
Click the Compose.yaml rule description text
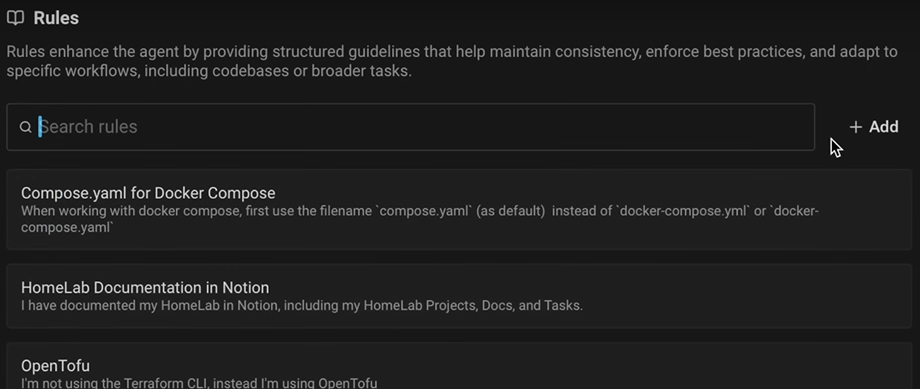coord(420,219)
